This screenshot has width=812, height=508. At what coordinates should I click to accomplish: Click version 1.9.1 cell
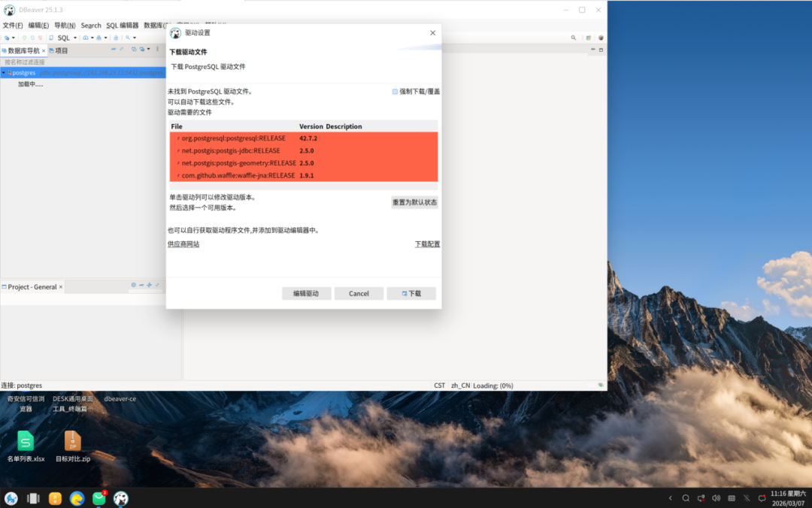click(307, 176)
